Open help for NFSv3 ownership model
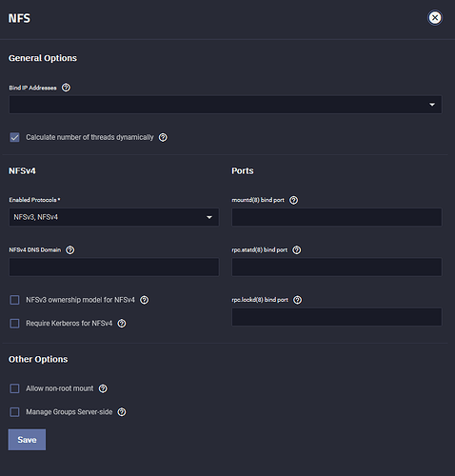Screen dimensions: 455x476 pyautogui.click(x=145, y=300)
